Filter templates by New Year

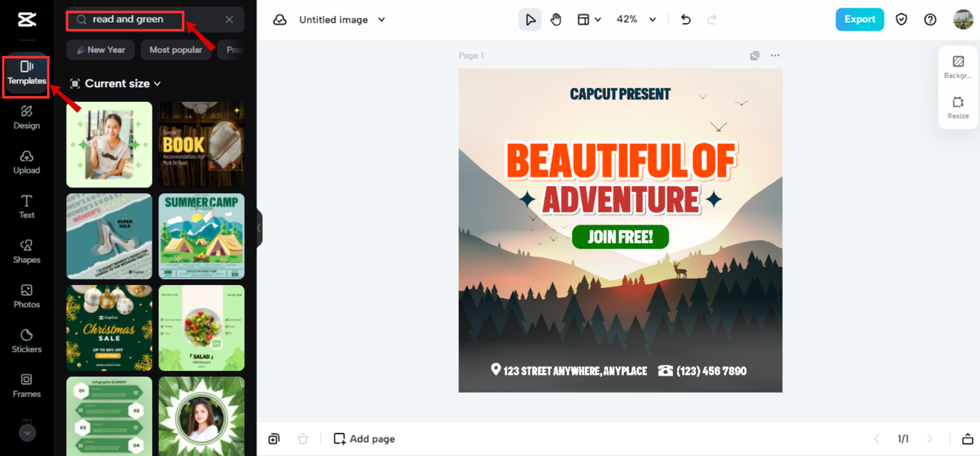point(101,50)
